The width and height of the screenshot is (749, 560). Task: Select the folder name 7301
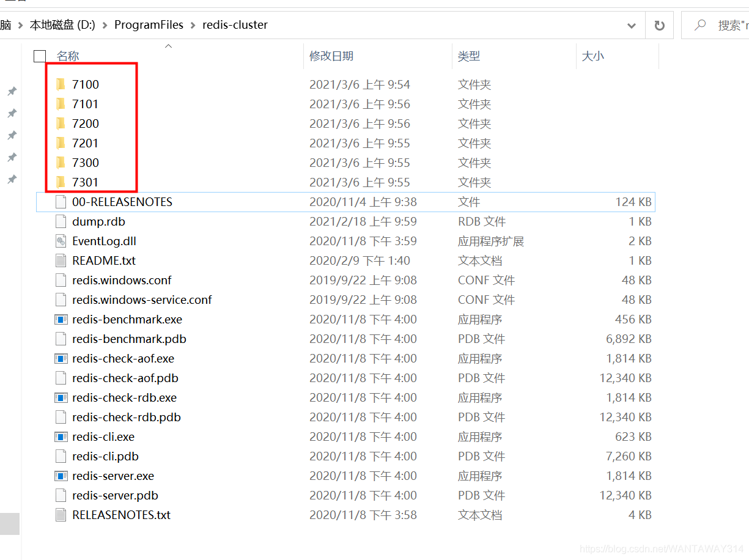pyautogui.click(x=86, y=182)
